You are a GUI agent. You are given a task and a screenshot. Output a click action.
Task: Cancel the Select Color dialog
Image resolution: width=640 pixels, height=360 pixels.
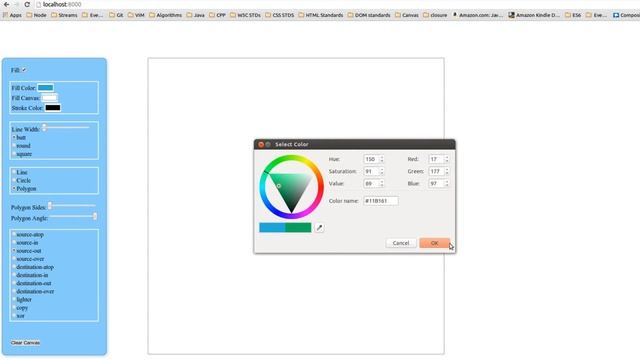click(401, 243)
